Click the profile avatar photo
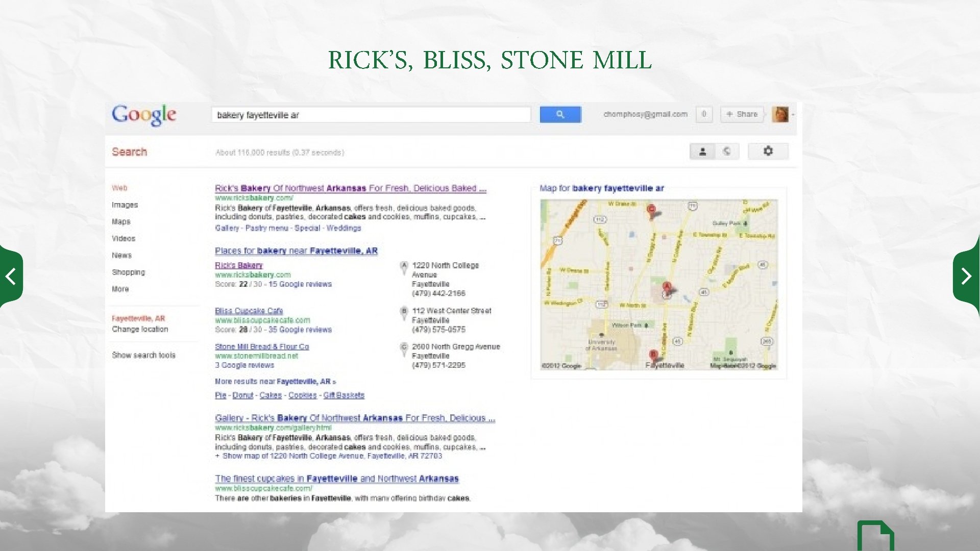Viewport: 980px width, 551px height. pos(780,114)
